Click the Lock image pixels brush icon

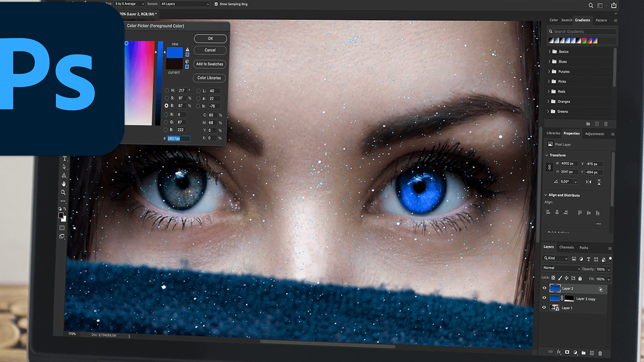pos(560,278)
